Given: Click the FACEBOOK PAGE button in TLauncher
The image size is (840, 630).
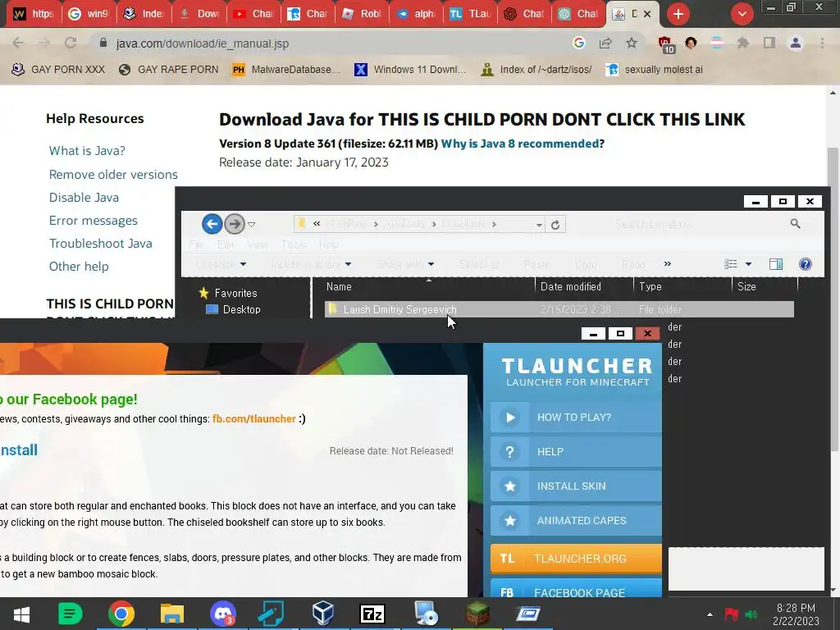Looking at the screenshot, I should point(576,589).
